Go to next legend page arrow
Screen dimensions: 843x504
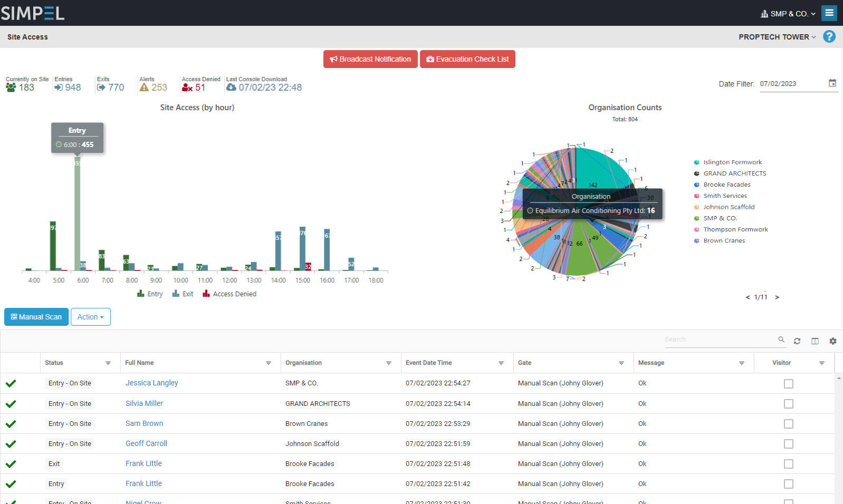[777, 297]
